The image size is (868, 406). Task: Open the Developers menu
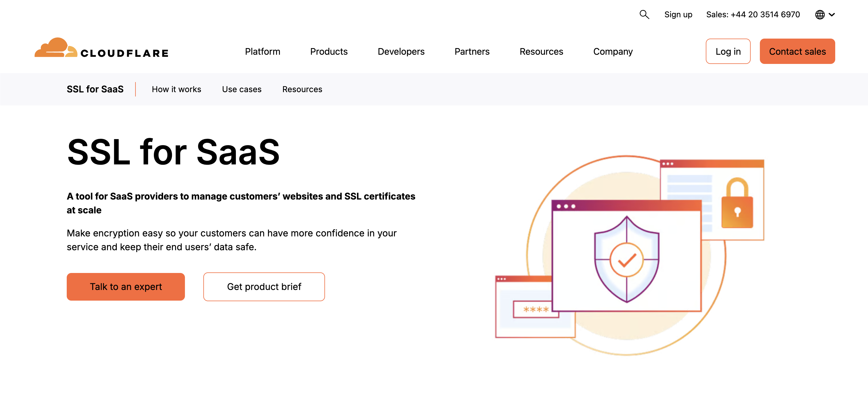[x=401, y=51]
